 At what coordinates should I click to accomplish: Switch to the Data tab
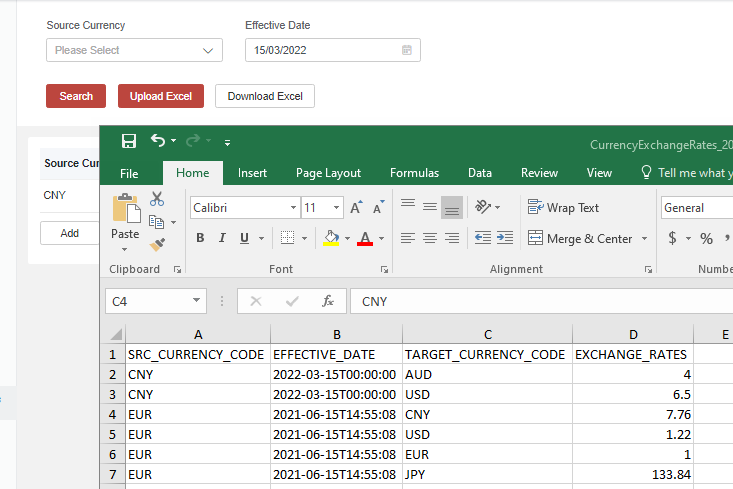coord(480,173)
